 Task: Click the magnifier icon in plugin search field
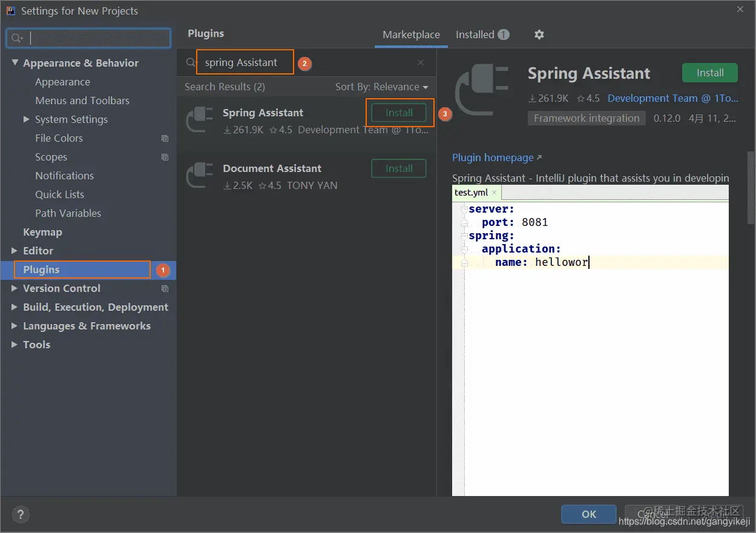click(191, 62)
